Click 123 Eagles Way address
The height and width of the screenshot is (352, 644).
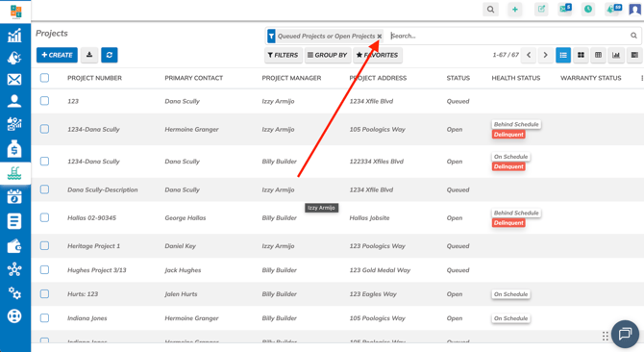coord(373,294)
